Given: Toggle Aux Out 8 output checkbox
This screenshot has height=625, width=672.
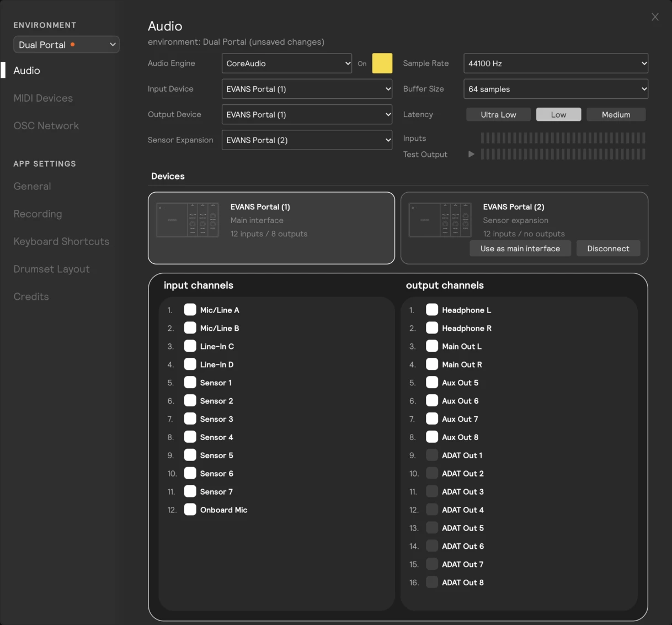Looking at the screenshot, I should 432,437.
